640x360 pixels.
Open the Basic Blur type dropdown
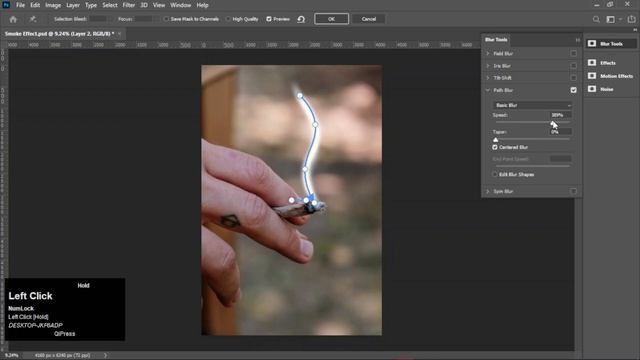pyautogui.click(x=532, y=105)
